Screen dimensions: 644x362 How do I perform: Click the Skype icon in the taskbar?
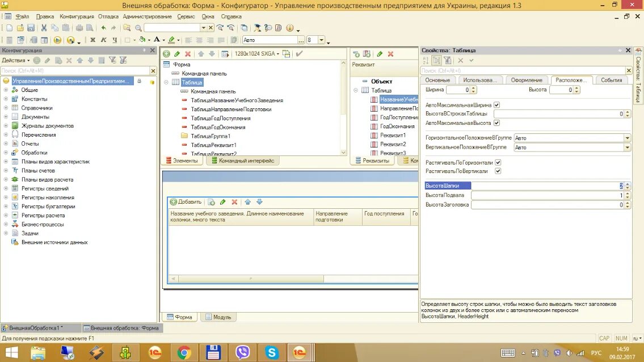point(271,352)
